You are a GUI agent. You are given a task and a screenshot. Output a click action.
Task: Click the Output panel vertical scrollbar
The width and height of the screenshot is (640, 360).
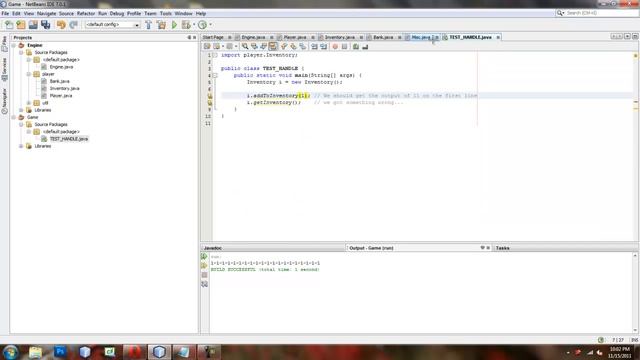[635, 293]
